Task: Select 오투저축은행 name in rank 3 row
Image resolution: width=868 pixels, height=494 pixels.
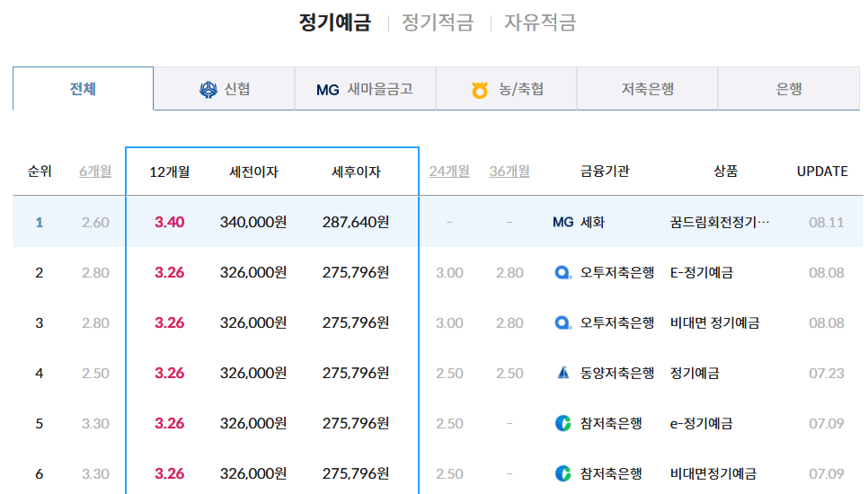Action: point(617,323)
